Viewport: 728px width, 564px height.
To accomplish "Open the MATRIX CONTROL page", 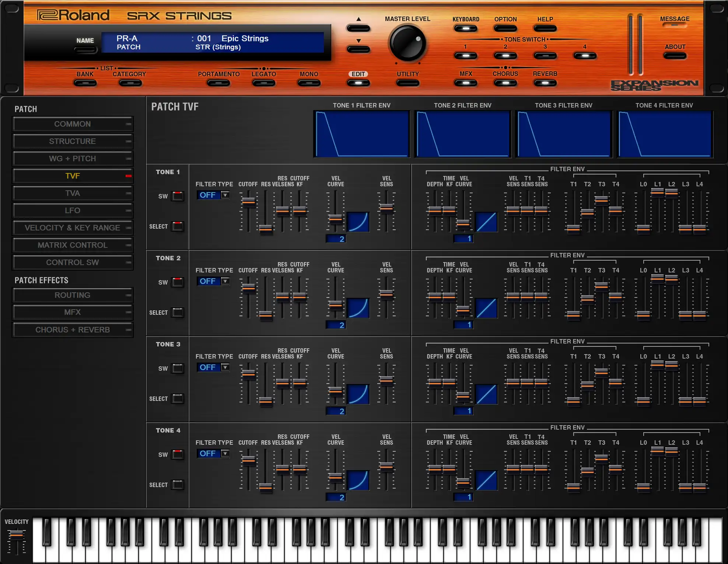I will [x=73, y=245].
